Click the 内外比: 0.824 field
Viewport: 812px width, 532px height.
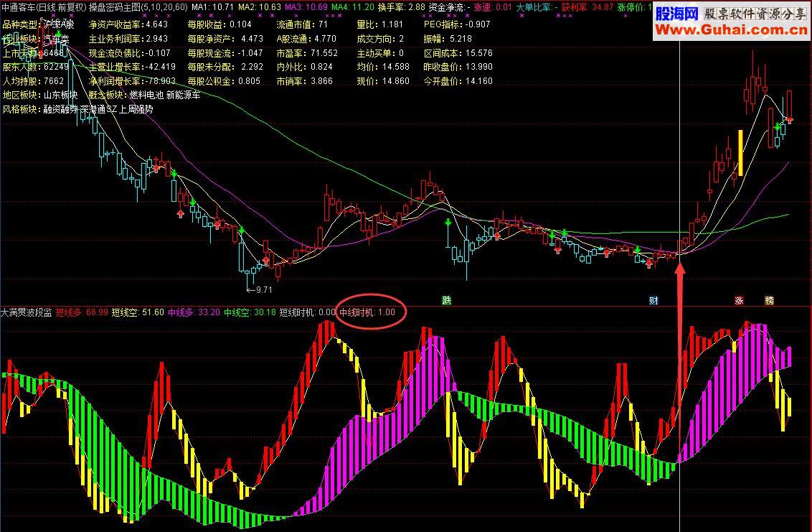304,67
